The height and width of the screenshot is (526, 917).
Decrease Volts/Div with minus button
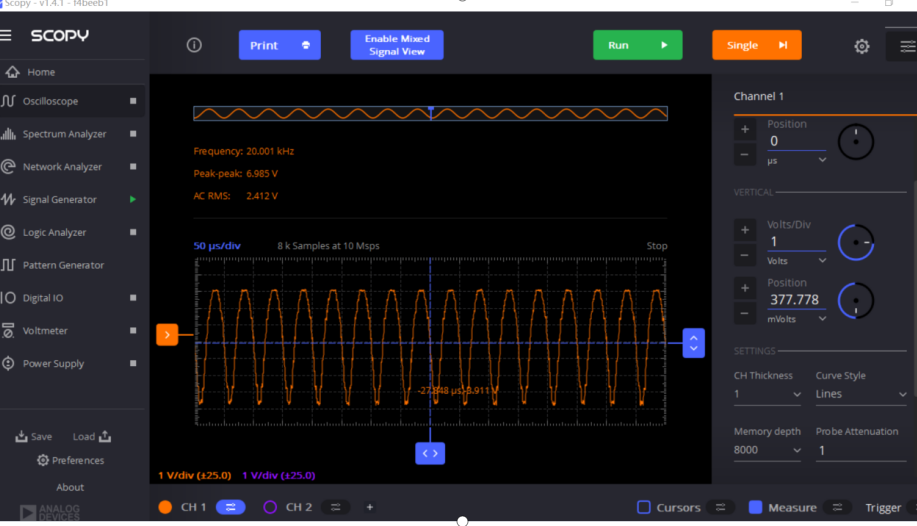coord(744,256)
